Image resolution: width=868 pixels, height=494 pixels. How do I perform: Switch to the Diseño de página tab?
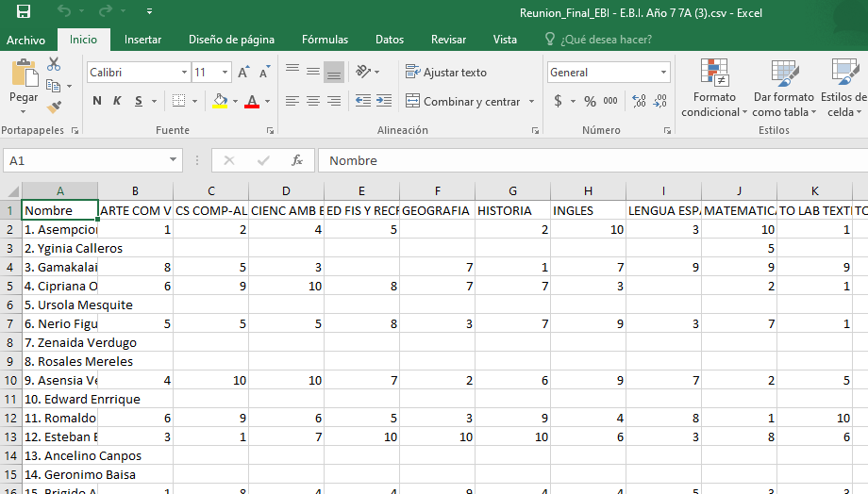pos(231,40)
